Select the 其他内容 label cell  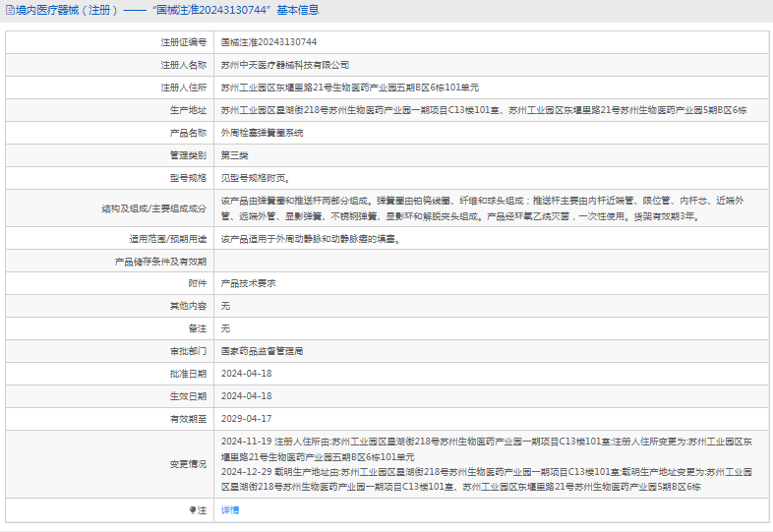110,306
